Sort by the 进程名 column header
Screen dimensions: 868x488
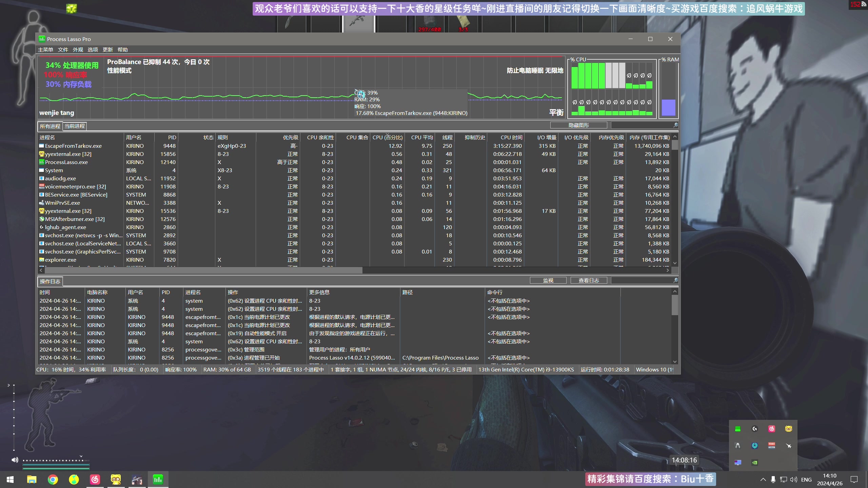tap(81, 138)
